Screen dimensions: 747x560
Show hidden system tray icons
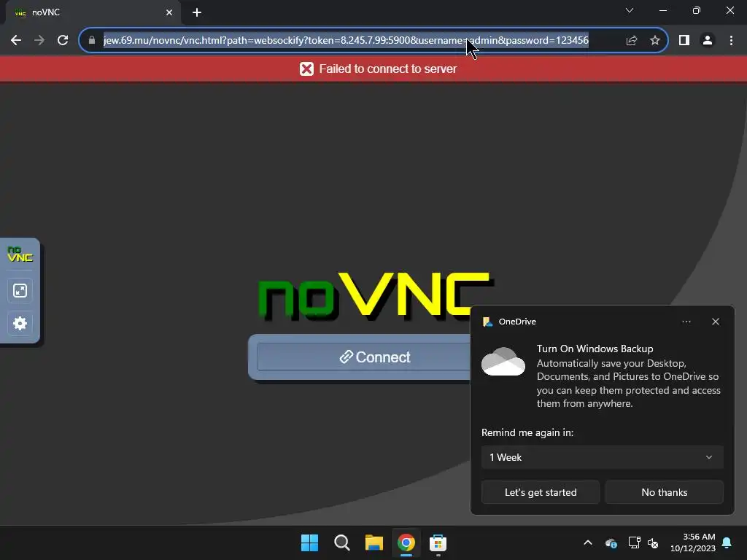click(588, 542)
